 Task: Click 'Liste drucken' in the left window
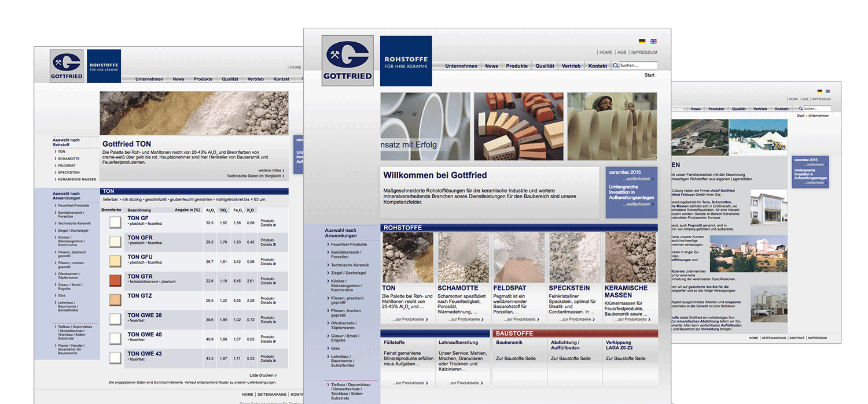[261, 375]
